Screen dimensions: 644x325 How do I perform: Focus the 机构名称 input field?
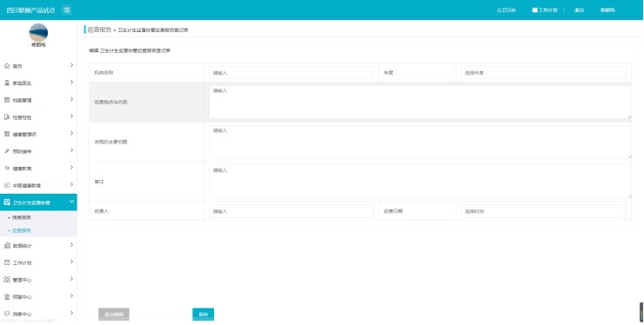pos(292,73)
